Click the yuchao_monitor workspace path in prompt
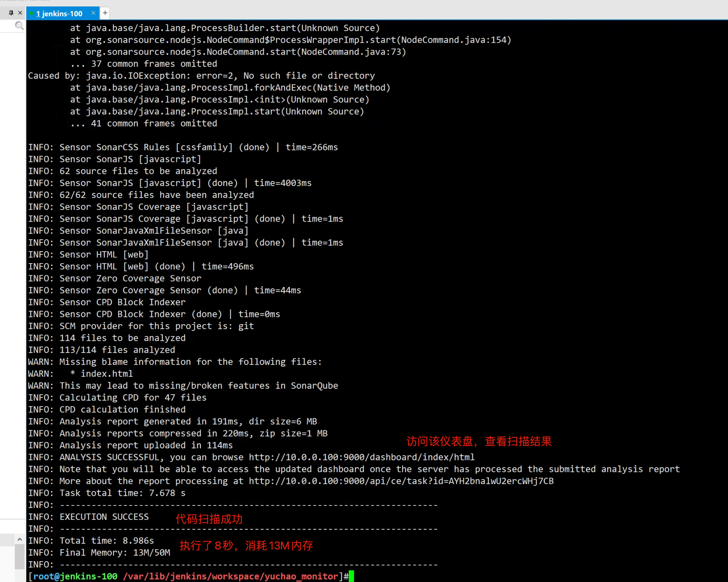The width and height of the screenshot is (728, 582). point(230,576)
